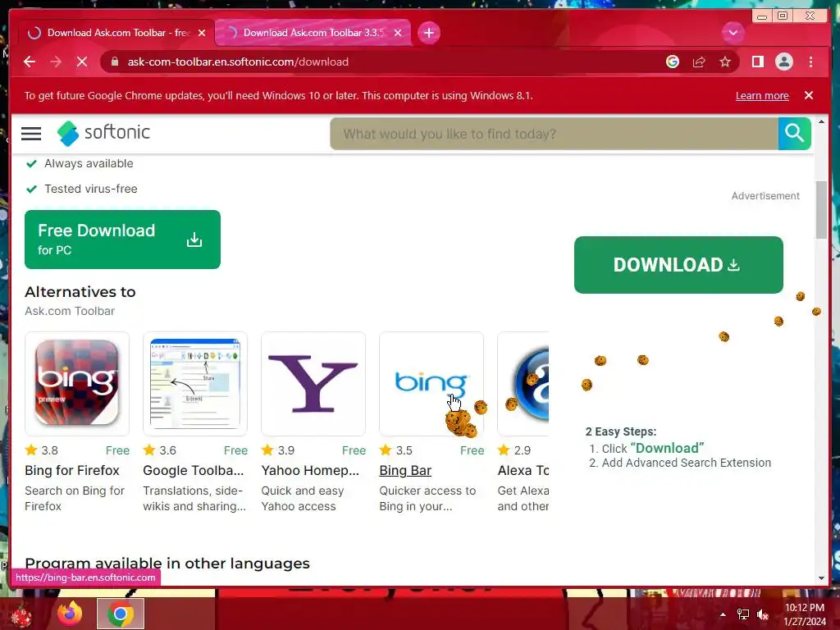The width and height of the screenshot is (840, 630).
Task: Show hidden system tray icons
Action: pos(723,614)
